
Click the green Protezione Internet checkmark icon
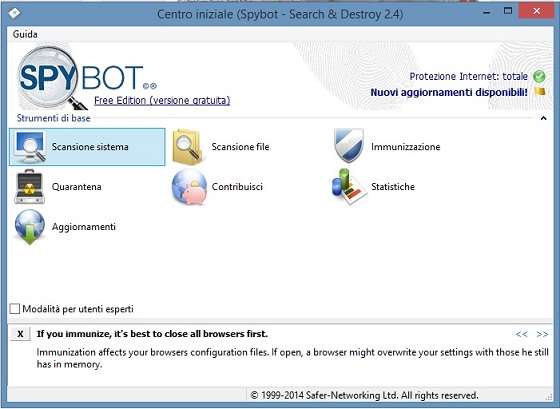point(539,76)
